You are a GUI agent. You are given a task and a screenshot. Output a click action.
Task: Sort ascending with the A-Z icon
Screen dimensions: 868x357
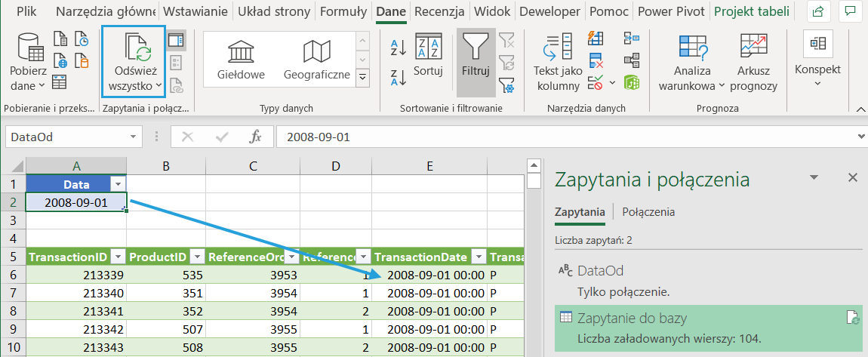[x=399, y=48]
